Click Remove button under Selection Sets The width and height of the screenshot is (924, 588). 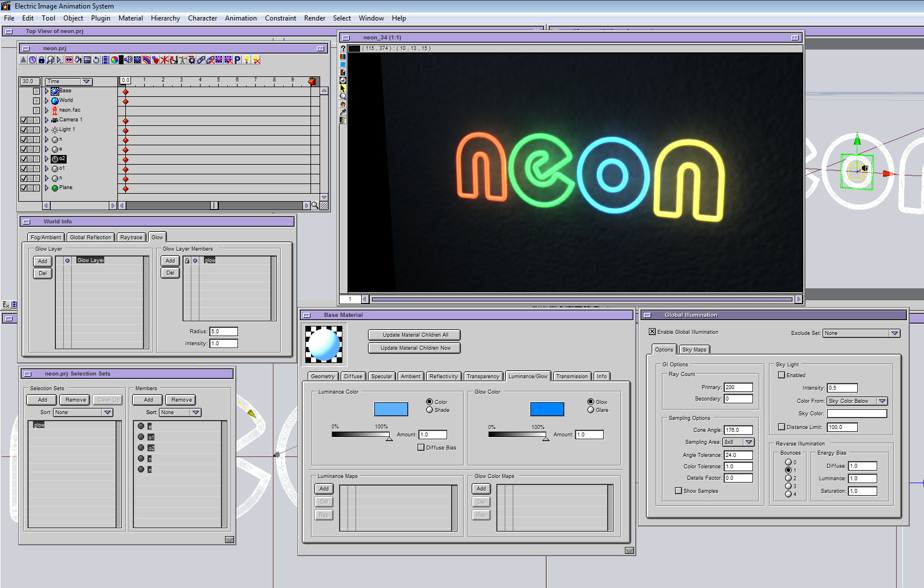coord(75,400)
